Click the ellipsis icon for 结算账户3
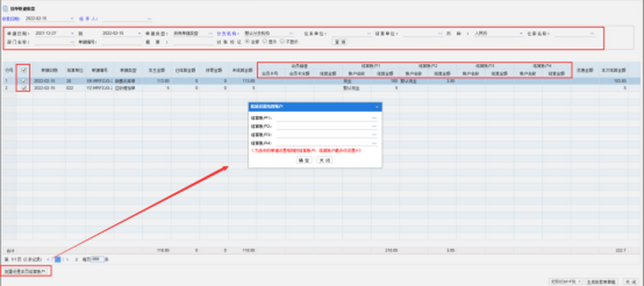 (374, 135)
